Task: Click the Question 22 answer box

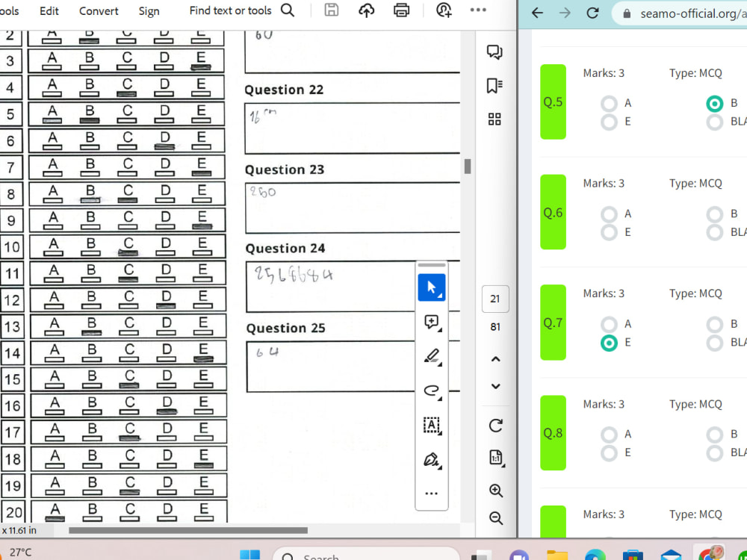Action: (353, 128)
